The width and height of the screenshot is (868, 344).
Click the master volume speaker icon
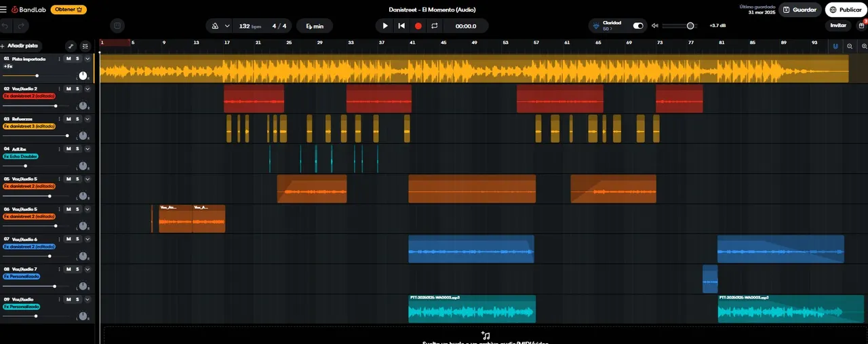(655, 26)
